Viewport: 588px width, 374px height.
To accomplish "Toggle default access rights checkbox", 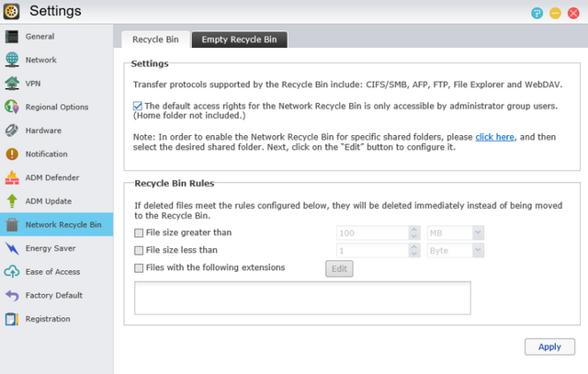I will click(138, 106).
